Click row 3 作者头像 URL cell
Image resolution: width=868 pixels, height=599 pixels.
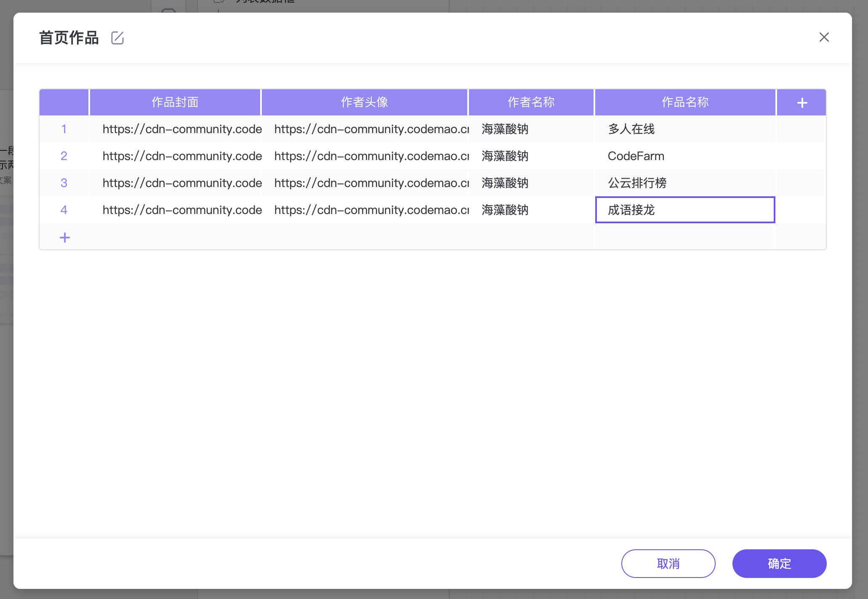[x=364, y=183]
